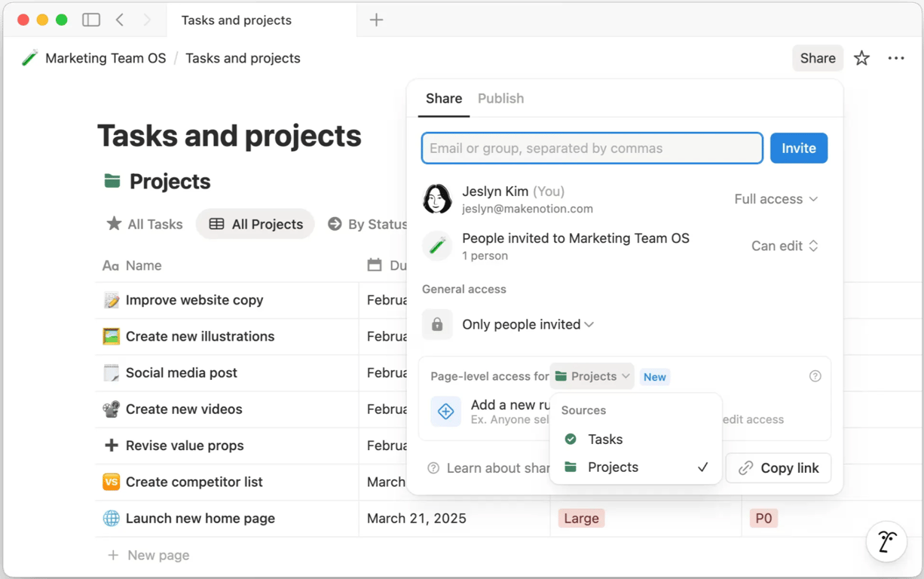
Task: Switch to the All Tasks view tab
Action: pos(145,224)
